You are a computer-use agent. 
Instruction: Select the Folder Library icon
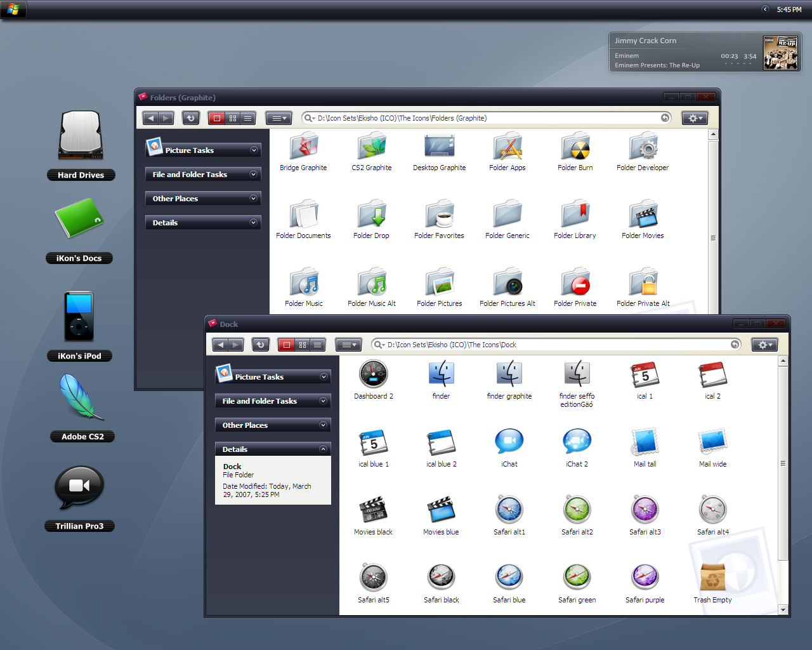point(575,215)
